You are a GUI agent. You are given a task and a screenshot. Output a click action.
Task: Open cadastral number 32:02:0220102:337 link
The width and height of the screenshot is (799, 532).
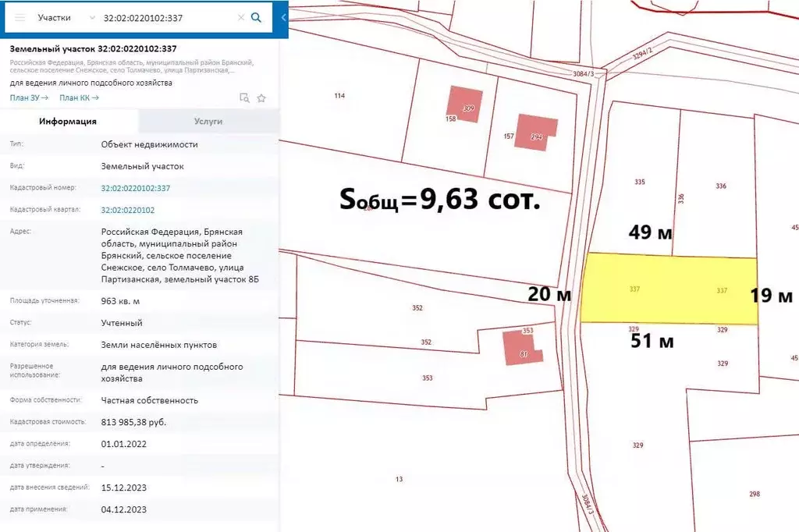coord(135,188)
